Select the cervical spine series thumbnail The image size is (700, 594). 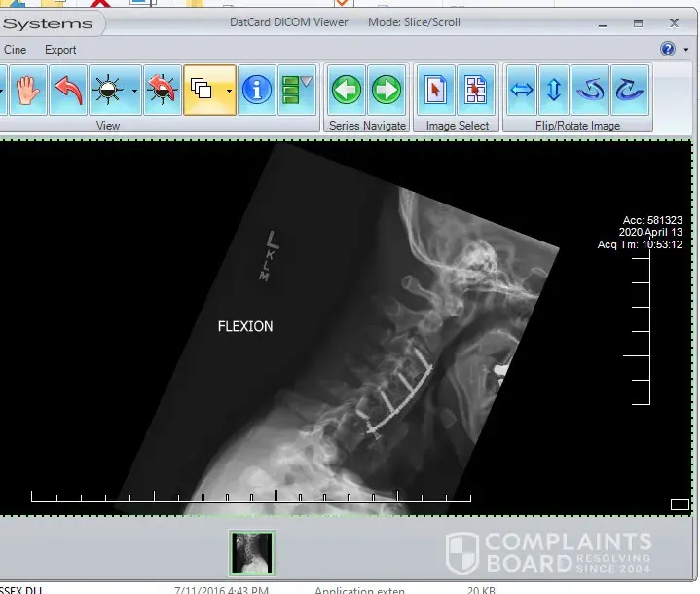(252, 553)
